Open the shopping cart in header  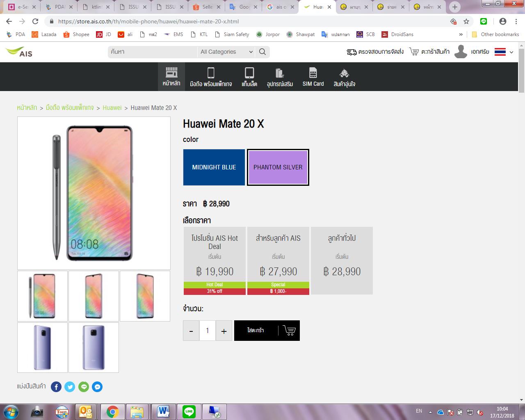click(x=429, y=52)
